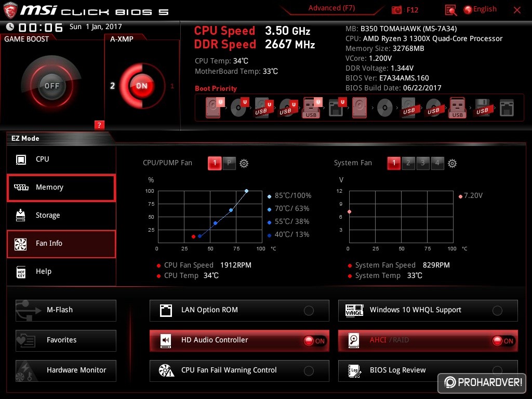The image size is (532, 399).
Task: Click the clock icon beside the time
Action: (10, 27)
